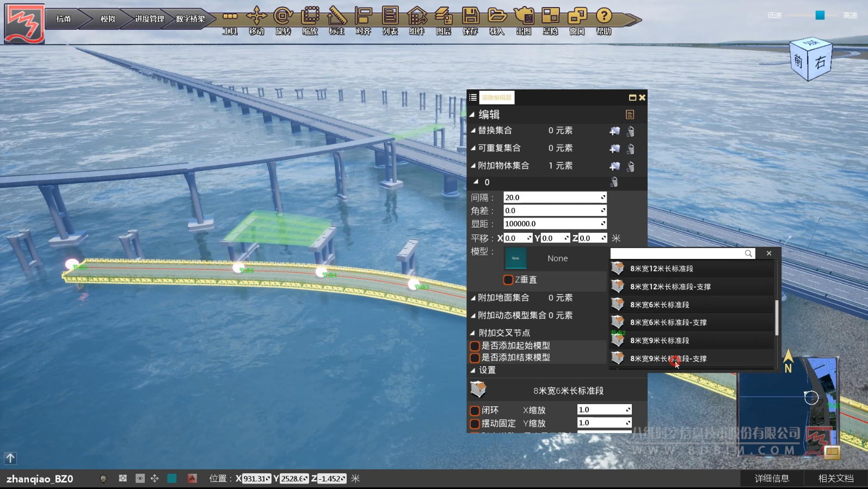The height and width of the screenshot is (489, 868).
Task: Toggle the 闭环 checkbox
Action: click(475, 411)
